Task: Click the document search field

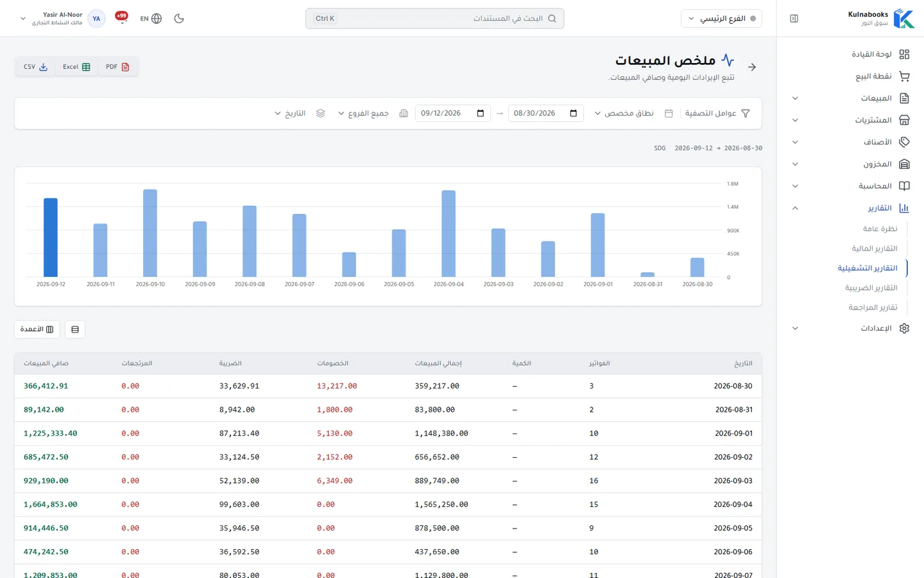Action: point(434,19)
